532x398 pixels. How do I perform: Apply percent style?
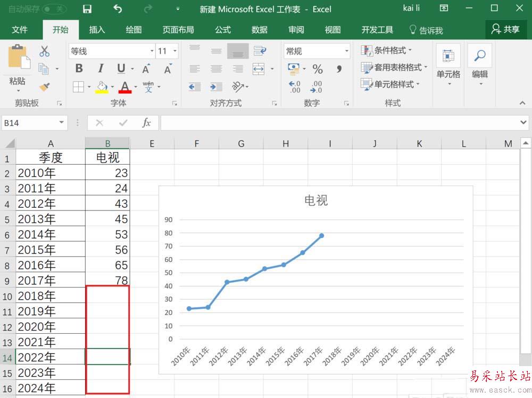(x=318, y=69)
